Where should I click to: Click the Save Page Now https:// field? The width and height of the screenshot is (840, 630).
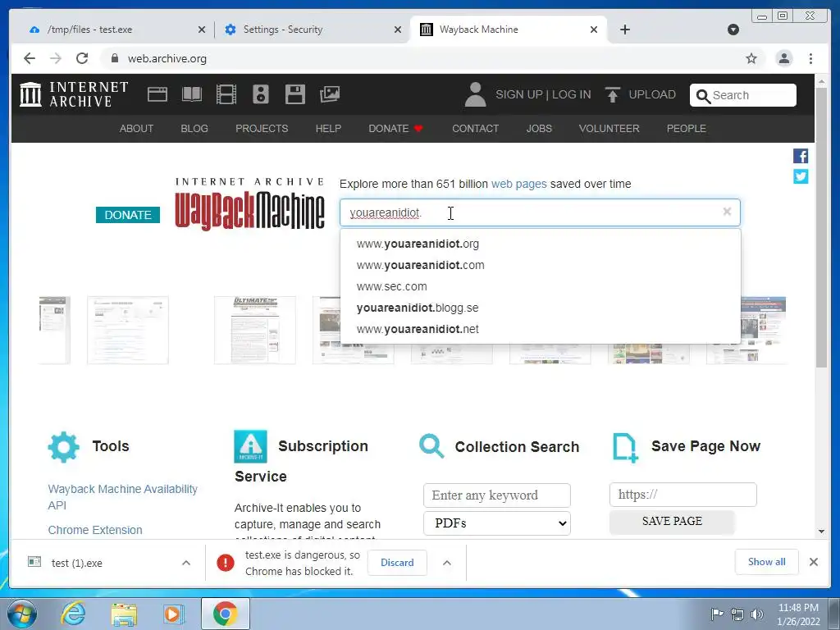683,495
